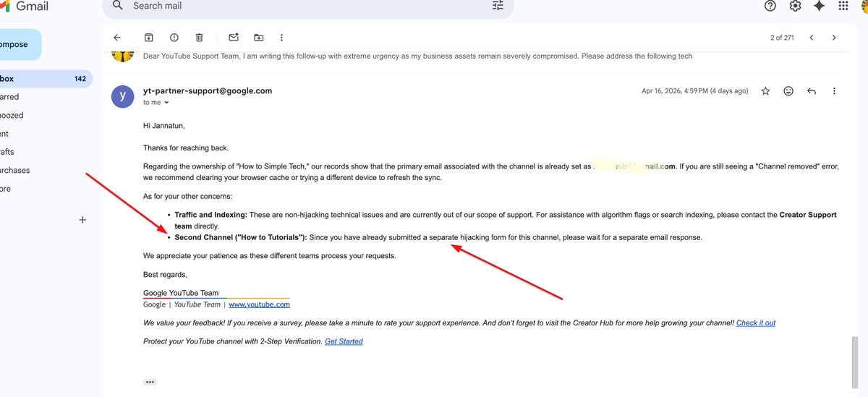Viewport: 868px width, 397px height.
Task: Open the message's More options menu
Action: pyautogui.click(x=834, y=91)
